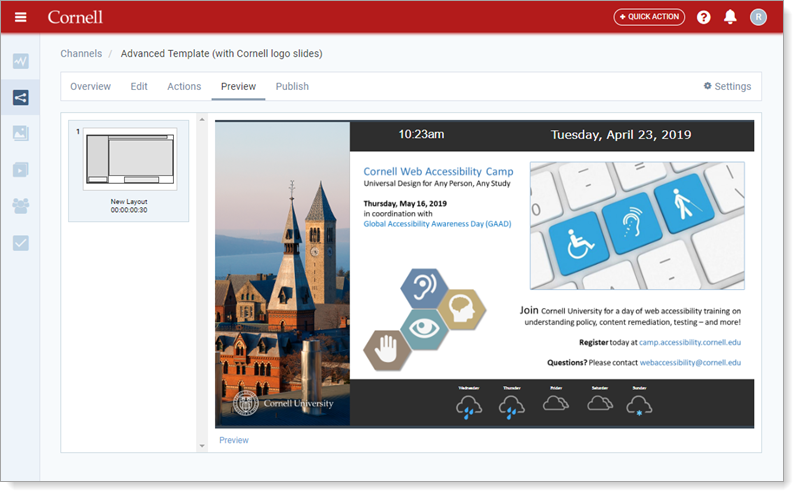Viewport: 799px width, 497px height.
Task: Open the checkmark tasks sidebar icon
Action: 20,243
